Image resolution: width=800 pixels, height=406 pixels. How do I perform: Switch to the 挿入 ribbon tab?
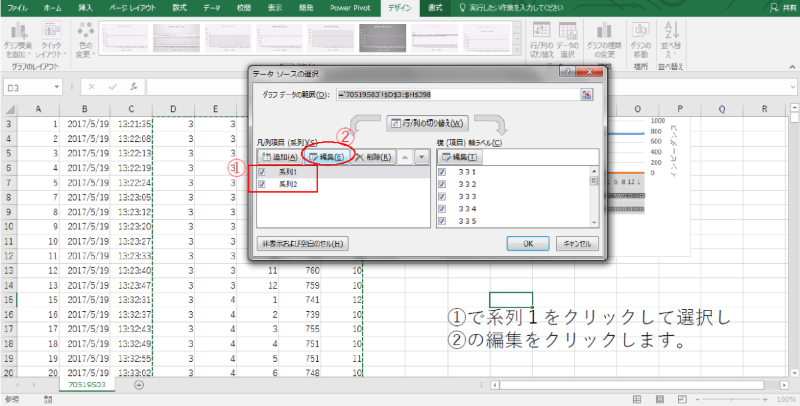86,7
